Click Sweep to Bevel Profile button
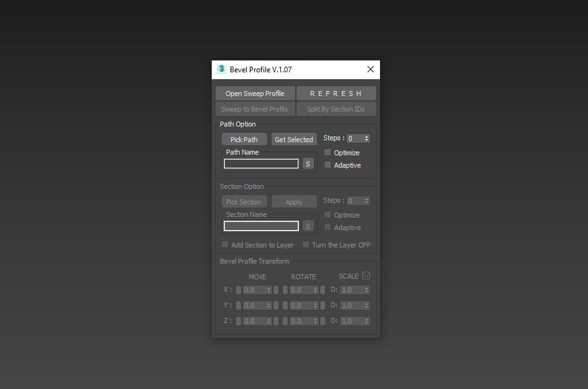This screenshot has height=389, width=588. click(x=255, y=109)
